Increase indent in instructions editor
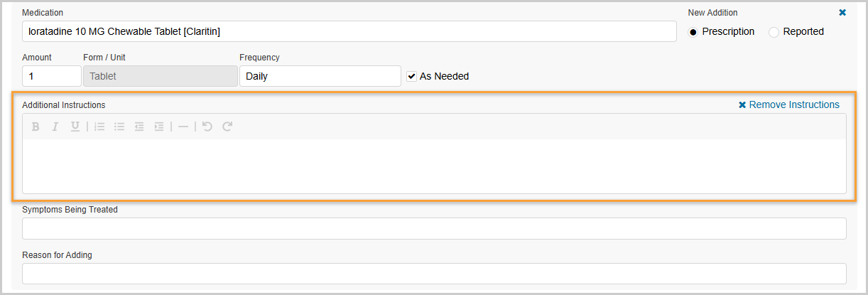 coord(159,127)
